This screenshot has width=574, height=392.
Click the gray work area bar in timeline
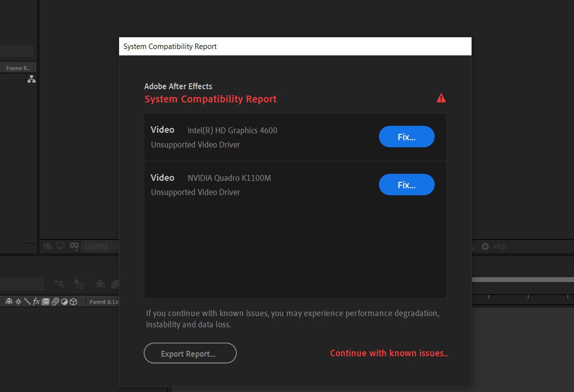[523, 280]
